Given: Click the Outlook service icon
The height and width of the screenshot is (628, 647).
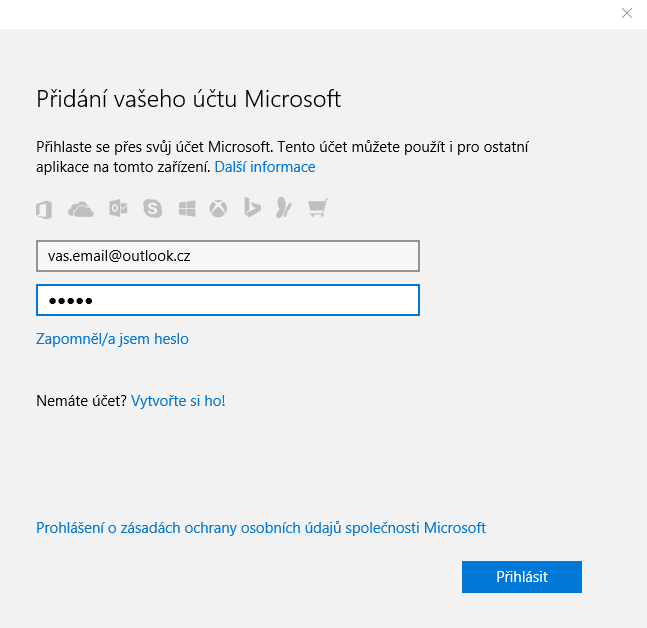Looking at the screenshot, I should [x=117, y=208].
